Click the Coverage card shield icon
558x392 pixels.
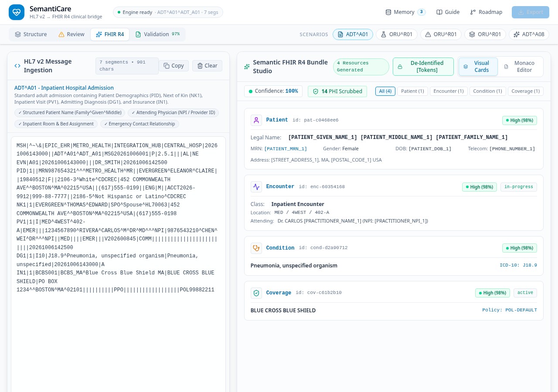pyautogui.click(x=256, y=293)
